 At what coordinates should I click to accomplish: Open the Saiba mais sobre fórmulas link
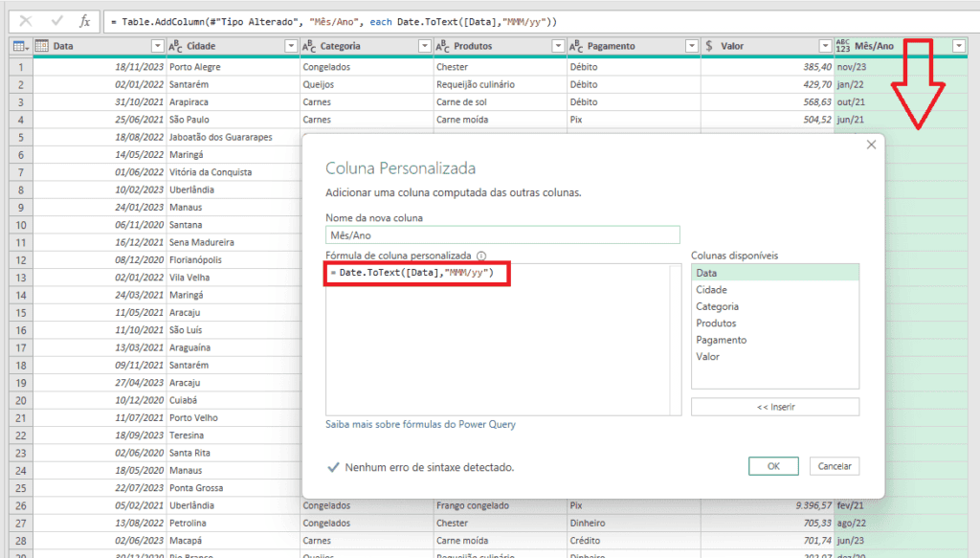[x=421, y=424]
